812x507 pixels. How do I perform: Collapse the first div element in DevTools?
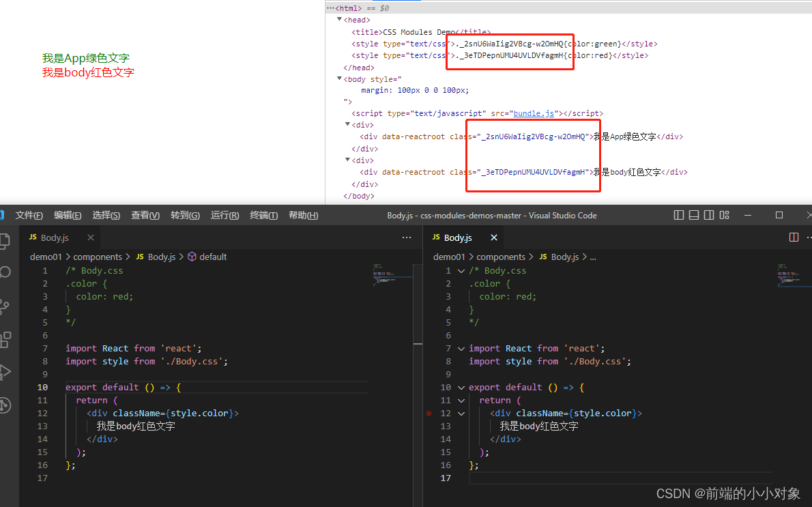[x=347, y=124]
